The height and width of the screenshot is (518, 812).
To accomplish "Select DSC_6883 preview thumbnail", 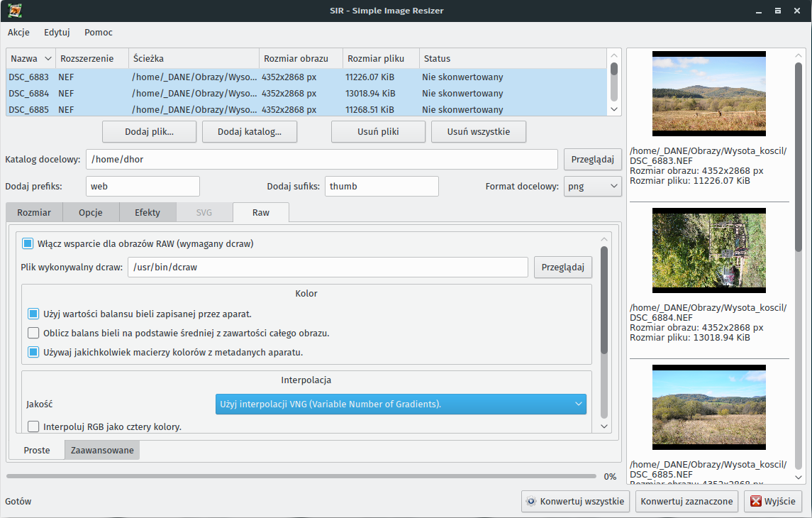I will click(x=709, y=94).
